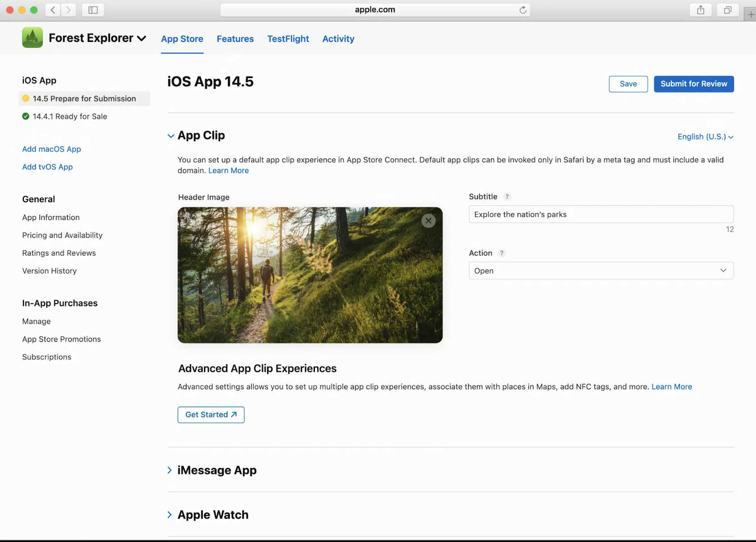Viewport: 756px width, 542px height.
Task: Click the forest header image thumbnail
Action: tap(310, 275)
